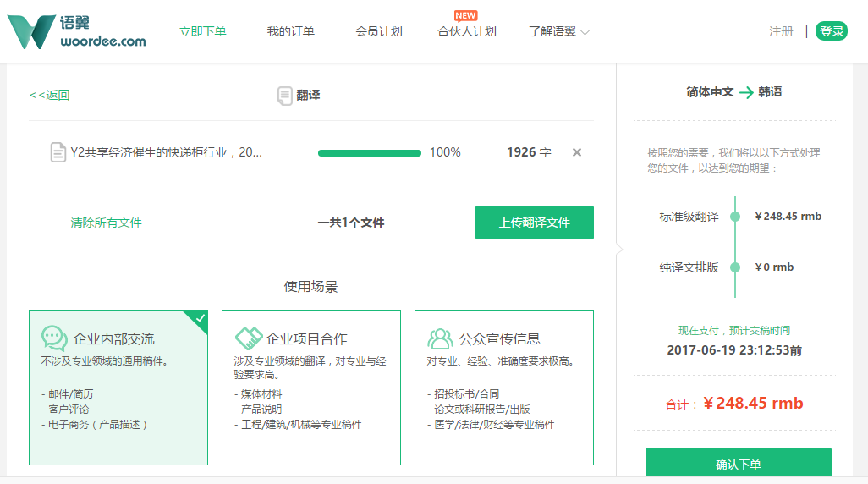
Task: Click the Woordee logo icon
Action: (x=30, y=31)
